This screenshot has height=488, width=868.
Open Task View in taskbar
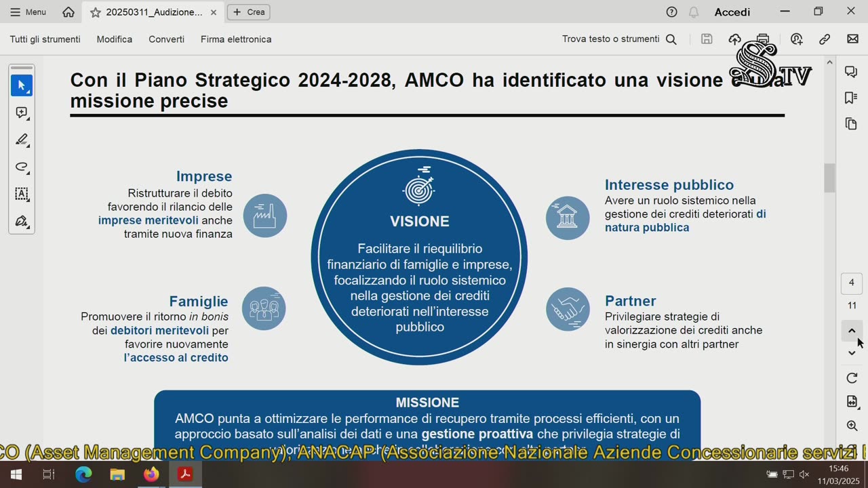tap(49, 474)
